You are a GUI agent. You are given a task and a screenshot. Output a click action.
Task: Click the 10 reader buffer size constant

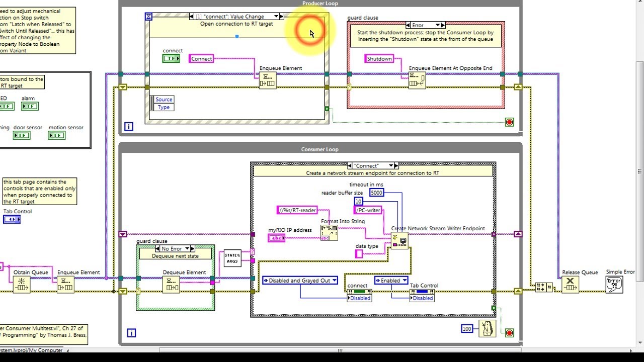coord(358,201)
